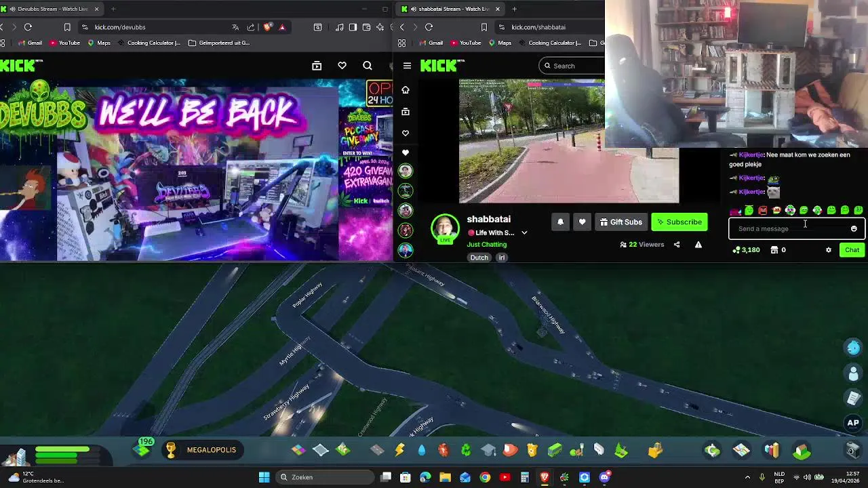Open a new tab in devubbs window

click(x=113, y=9)
